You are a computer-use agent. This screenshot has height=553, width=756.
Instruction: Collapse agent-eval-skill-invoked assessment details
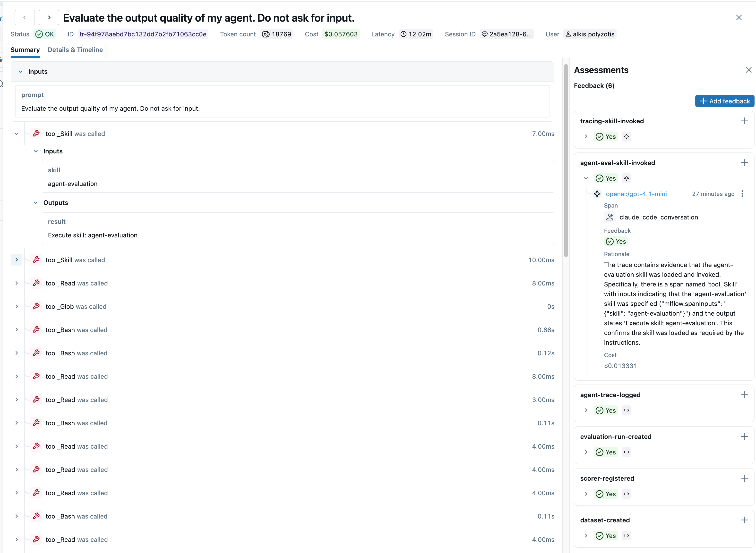(586, 178)
